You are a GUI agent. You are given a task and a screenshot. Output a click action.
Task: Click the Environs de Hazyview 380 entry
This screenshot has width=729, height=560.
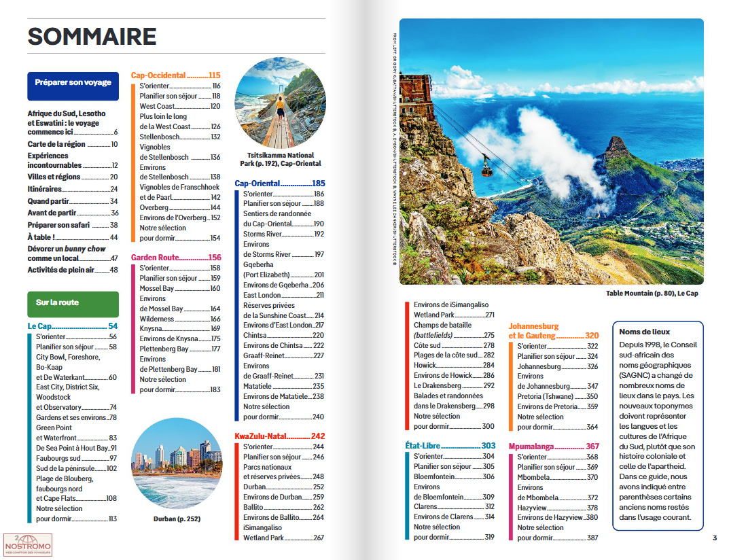point(558,518)
